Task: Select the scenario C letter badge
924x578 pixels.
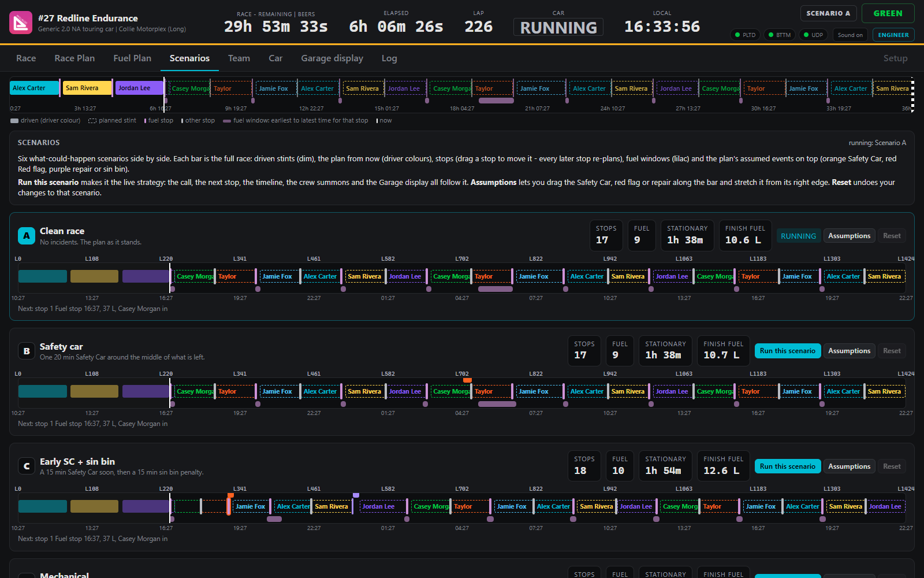Action: coord(27,466)
